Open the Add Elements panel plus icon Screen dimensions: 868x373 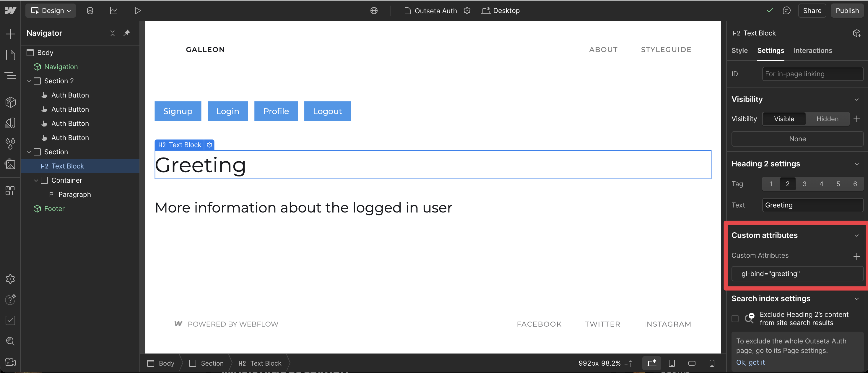[x=10, y=34]
